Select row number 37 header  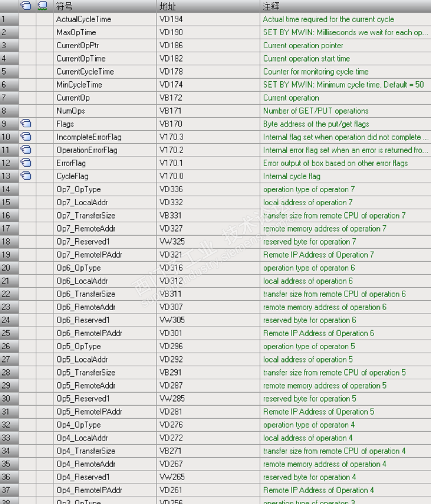click(9, 490)
